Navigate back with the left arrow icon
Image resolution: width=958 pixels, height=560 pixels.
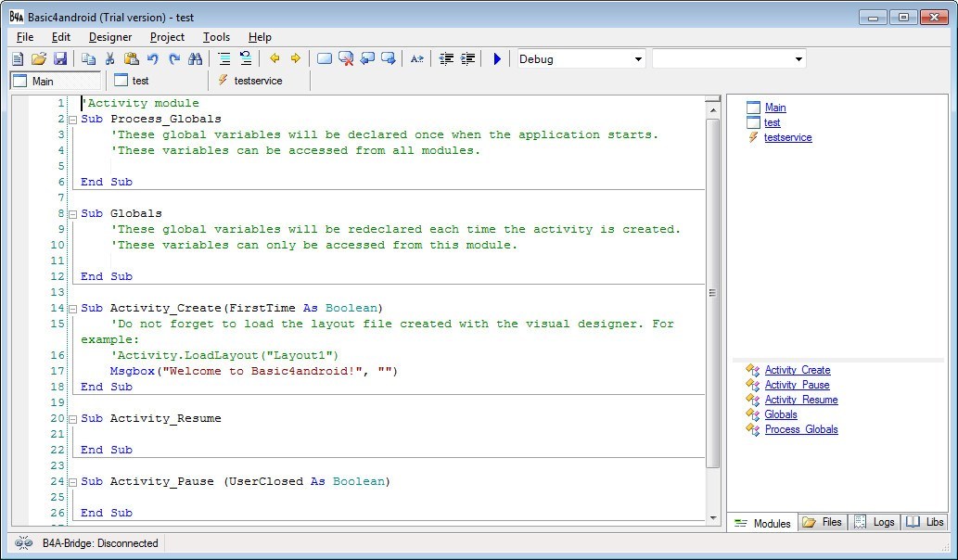tap(274, 57)
